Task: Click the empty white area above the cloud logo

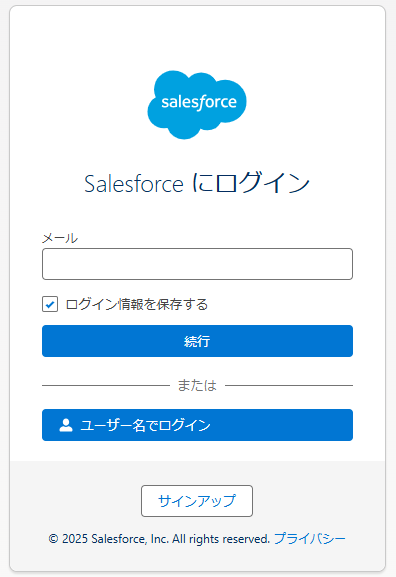Action: point(197,37)
